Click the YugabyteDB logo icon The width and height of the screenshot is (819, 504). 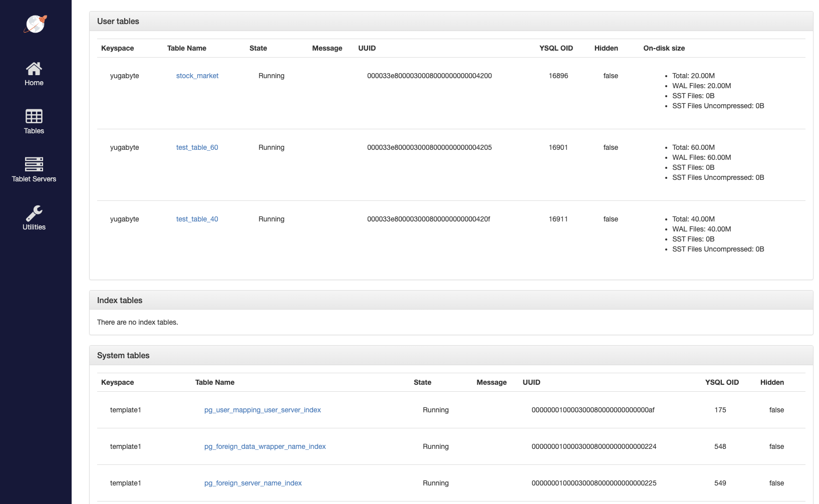pos(35,24)
